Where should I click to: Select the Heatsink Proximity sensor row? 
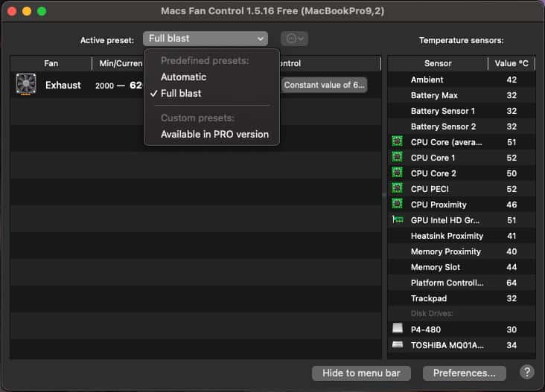coord(461,236)
